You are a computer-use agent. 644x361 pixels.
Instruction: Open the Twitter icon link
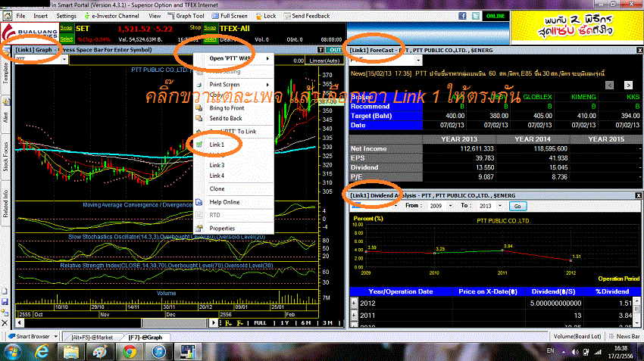point(476,16)
